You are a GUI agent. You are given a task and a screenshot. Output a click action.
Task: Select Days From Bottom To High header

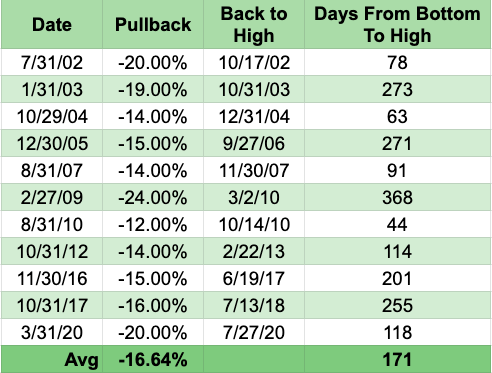[x=398, y=25]
